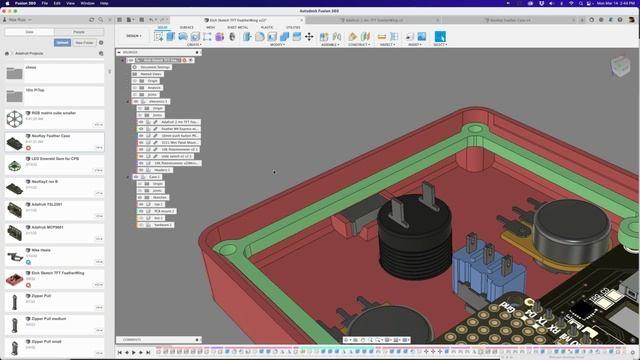This screenshot has width=640, height=360.
Task: Click the ViewCube in the viewport corner
Action: (620, 66)
